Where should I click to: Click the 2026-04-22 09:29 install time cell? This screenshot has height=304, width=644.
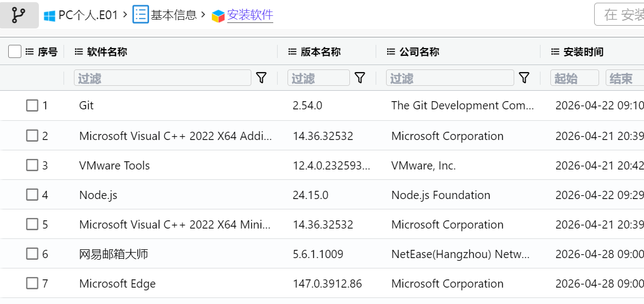tap(600, 195)
